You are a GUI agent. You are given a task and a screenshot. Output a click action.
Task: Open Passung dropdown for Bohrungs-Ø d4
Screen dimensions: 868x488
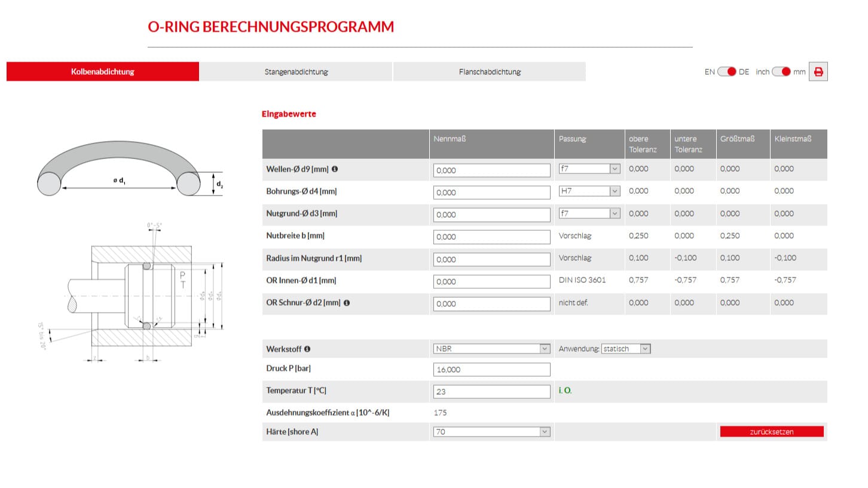pos(589,191)
